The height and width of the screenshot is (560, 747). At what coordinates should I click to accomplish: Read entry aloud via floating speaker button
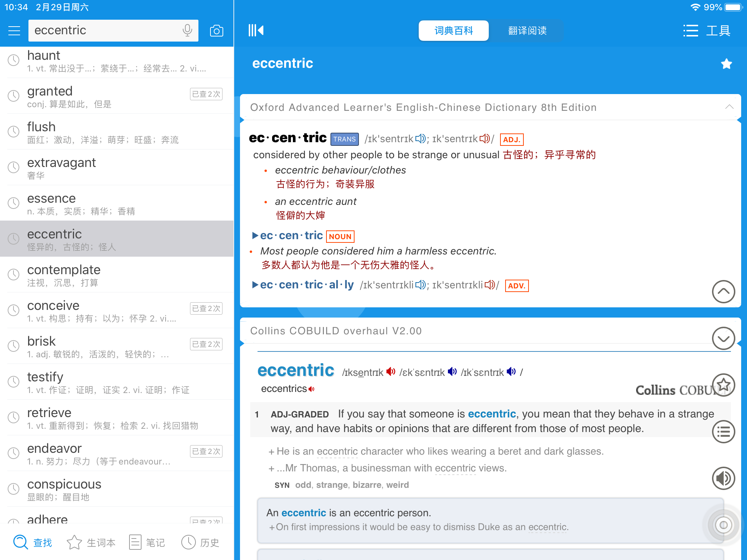tap(723, 478)
